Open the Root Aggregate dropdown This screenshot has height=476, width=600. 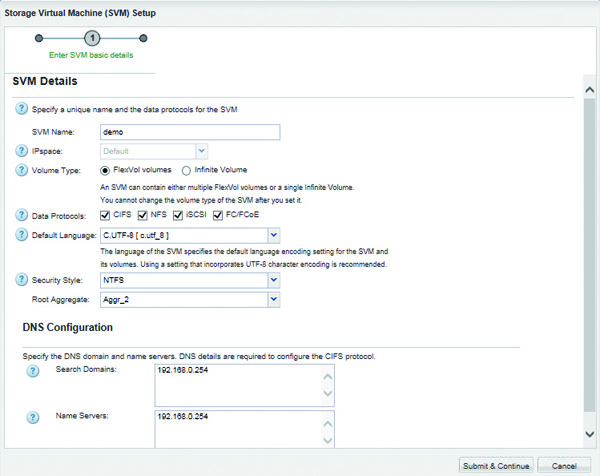274,299
